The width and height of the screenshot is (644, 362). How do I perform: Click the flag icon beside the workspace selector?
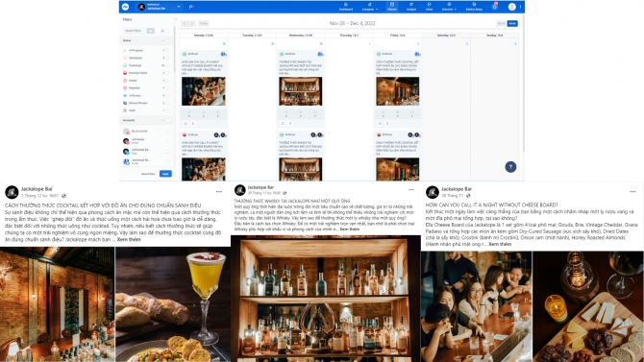(191, 7)
